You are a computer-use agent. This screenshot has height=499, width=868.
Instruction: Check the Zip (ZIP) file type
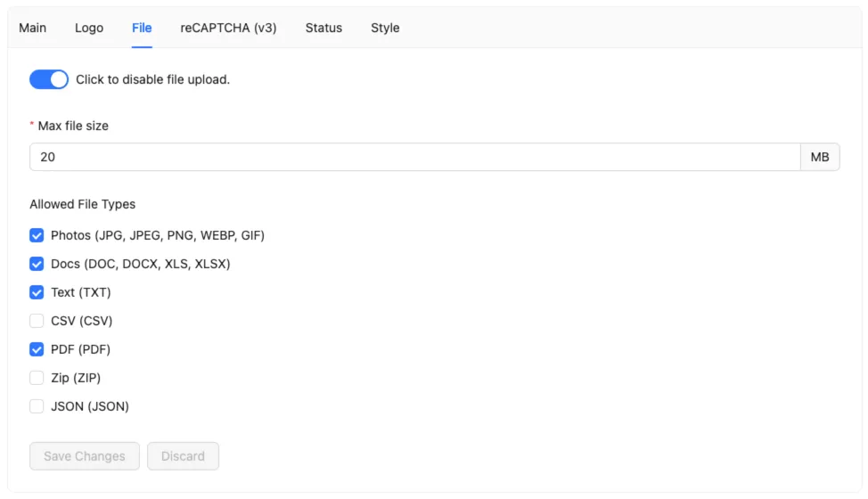coord(37,378)
